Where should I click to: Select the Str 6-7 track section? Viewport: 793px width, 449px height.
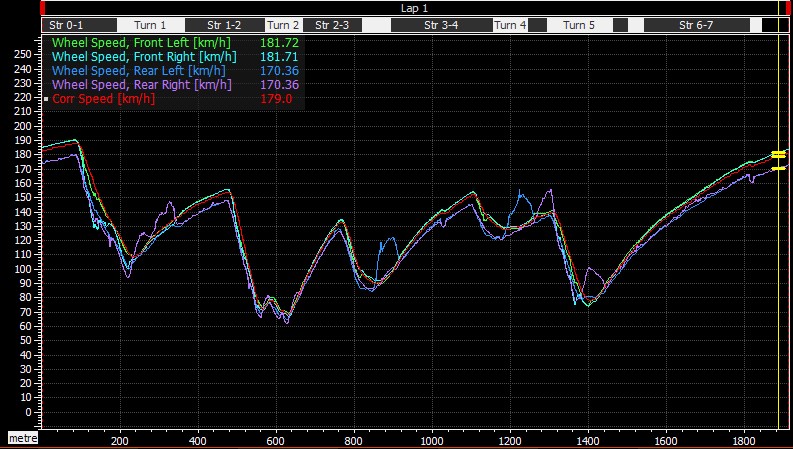coord(696,25)
